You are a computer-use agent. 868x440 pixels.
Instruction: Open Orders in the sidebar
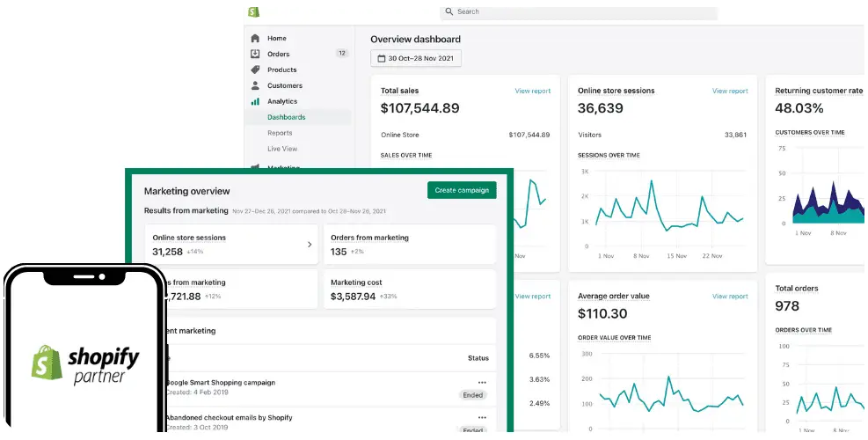(279, 54)
